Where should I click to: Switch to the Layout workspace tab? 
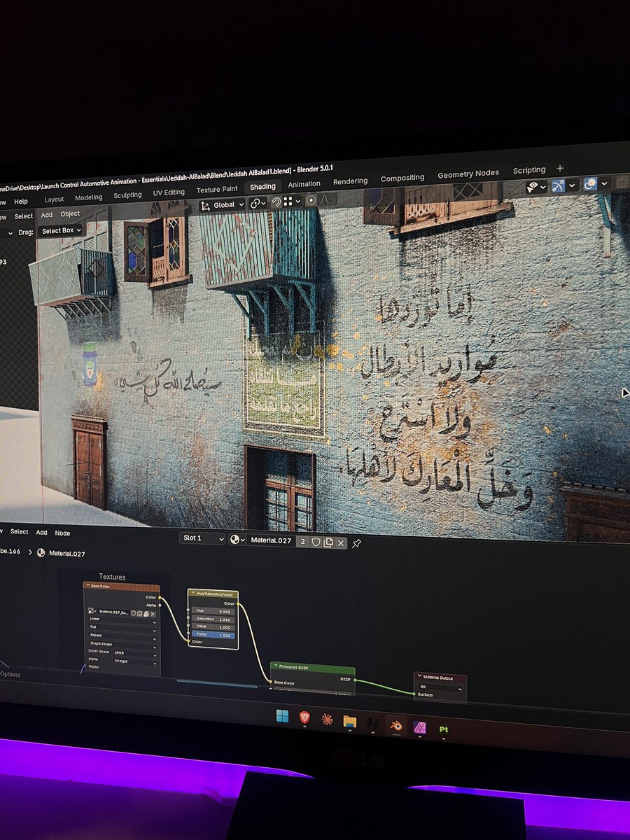[x=54, y=199]
